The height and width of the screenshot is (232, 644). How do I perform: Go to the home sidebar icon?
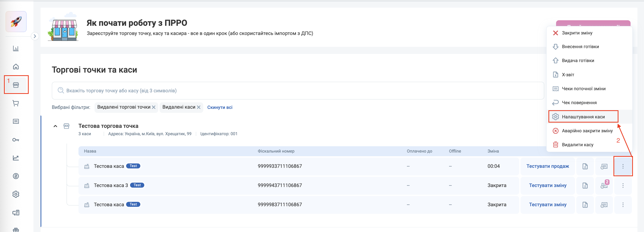(x=16, y=67)
